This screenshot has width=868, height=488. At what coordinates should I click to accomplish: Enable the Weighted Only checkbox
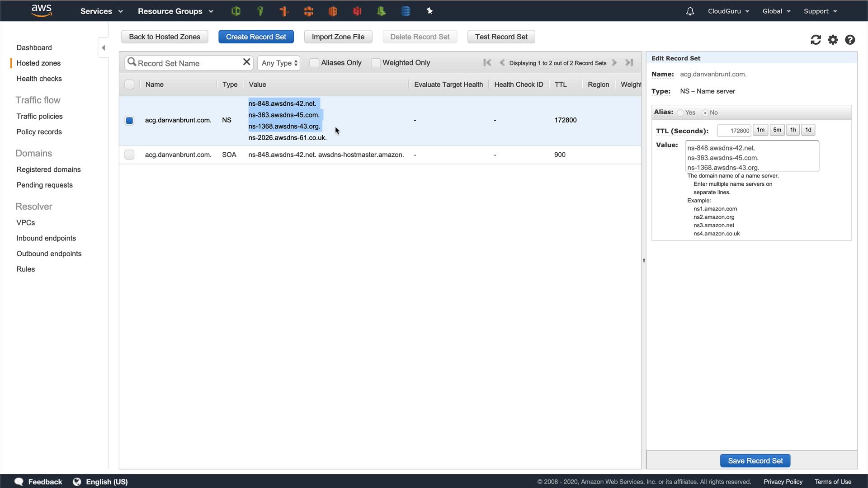click(376, 63)
